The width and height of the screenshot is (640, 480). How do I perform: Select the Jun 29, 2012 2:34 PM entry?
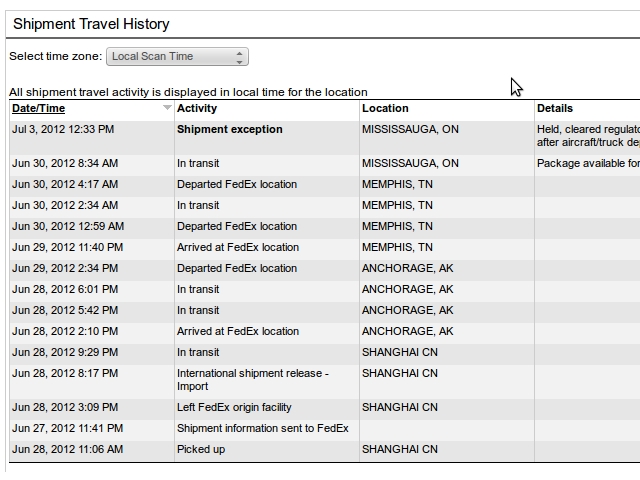[65, 268]
